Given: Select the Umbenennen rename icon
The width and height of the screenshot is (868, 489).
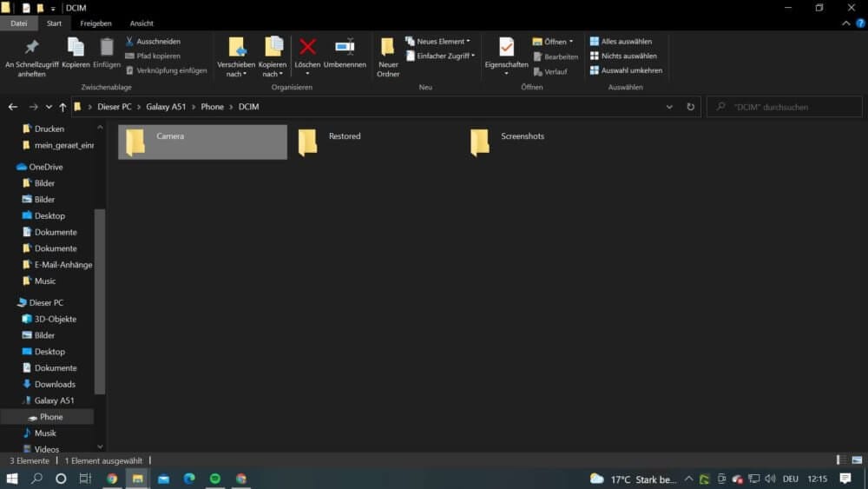Looking at the screenshot, I should 345,48.
